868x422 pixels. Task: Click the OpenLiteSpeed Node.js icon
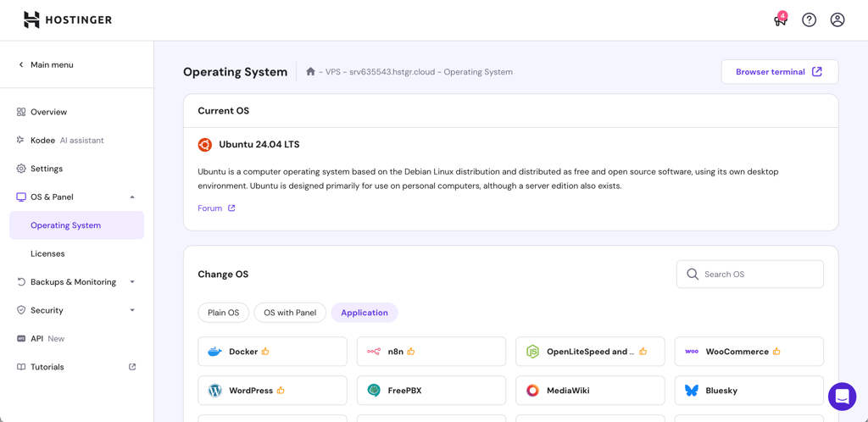point(532,352)
